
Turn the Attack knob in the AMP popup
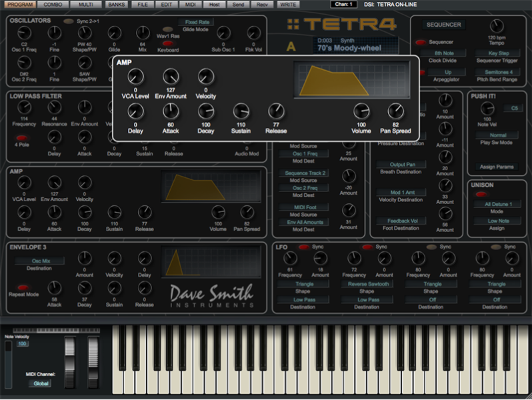point(171,111)
